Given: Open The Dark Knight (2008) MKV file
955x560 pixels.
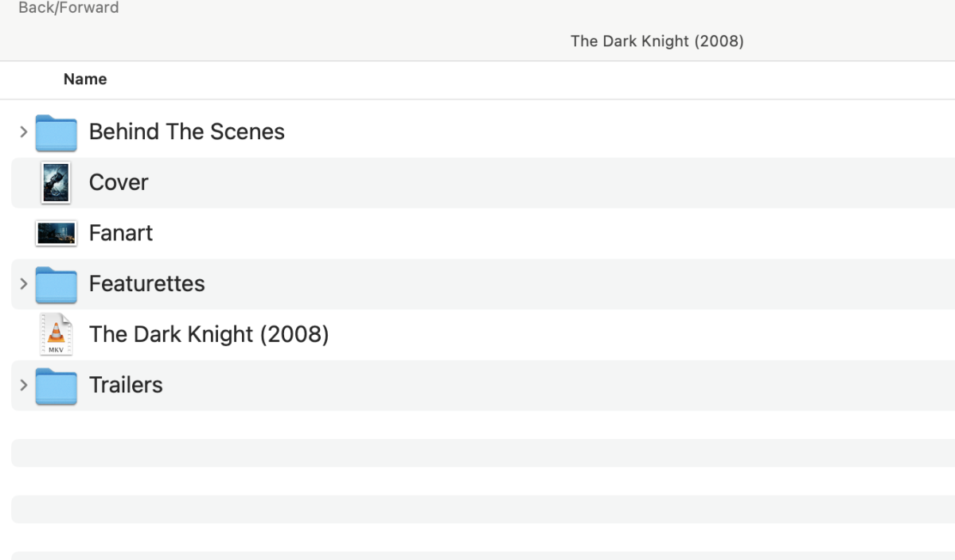Looking at the screenshot, I should coord(209,334).
